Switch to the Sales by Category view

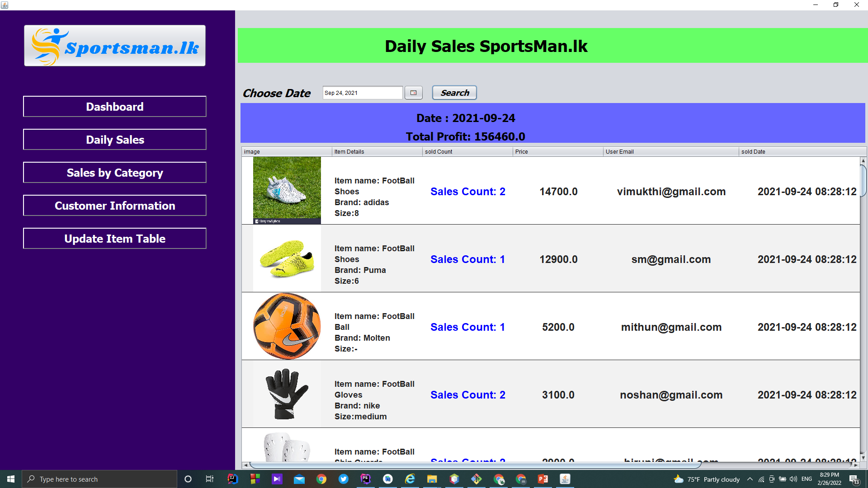pos(114,173)
